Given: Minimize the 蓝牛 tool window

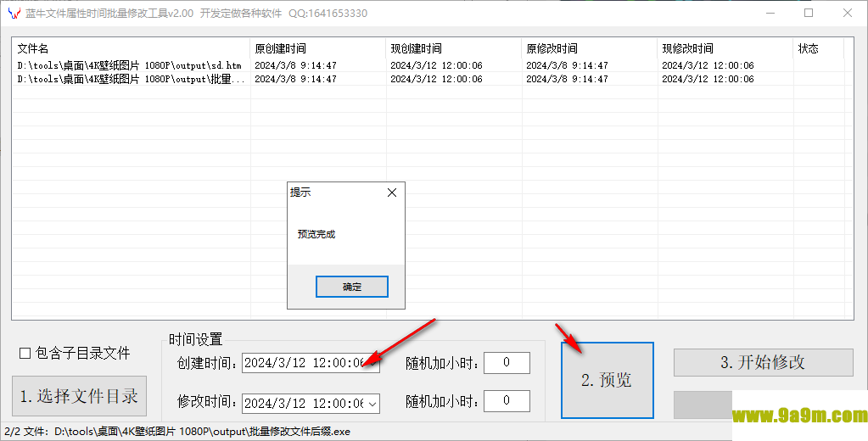Looking at the screenshot, I should [x=770, y=14].
